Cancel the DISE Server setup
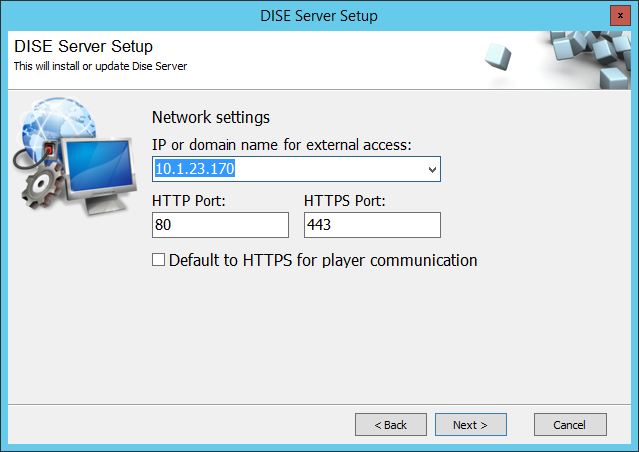The image size is (639, 452). [570, 425]
